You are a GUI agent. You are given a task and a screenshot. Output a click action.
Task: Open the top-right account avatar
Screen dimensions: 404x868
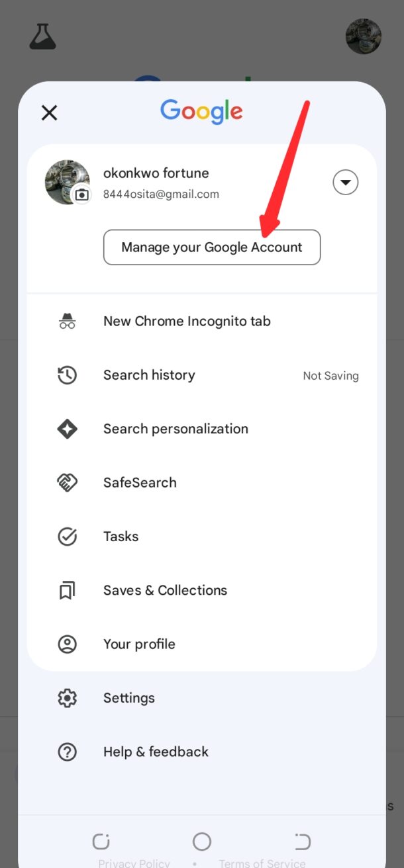tap(364, 37)
